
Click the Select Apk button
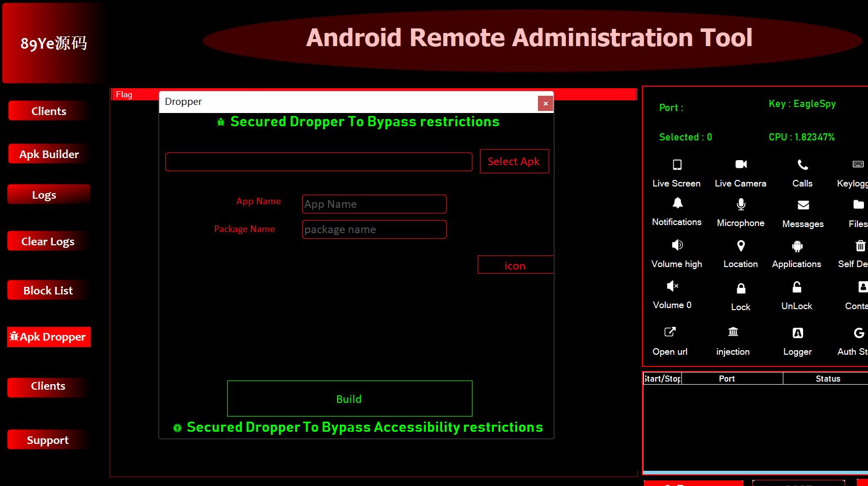coord(514,161)
